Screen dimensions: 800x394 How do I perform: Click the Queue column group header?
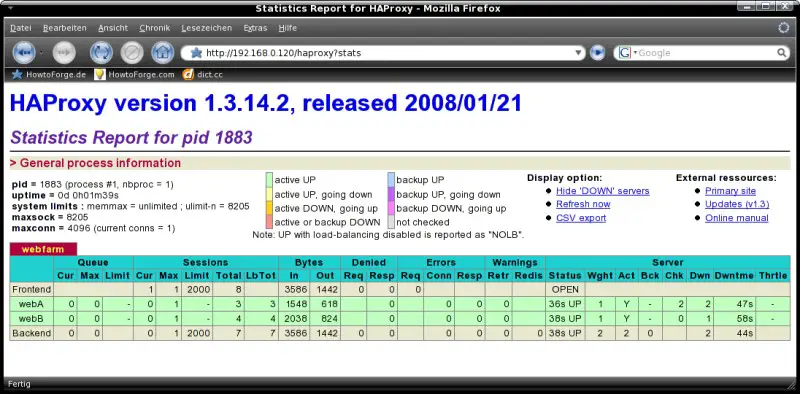[93, 262]
